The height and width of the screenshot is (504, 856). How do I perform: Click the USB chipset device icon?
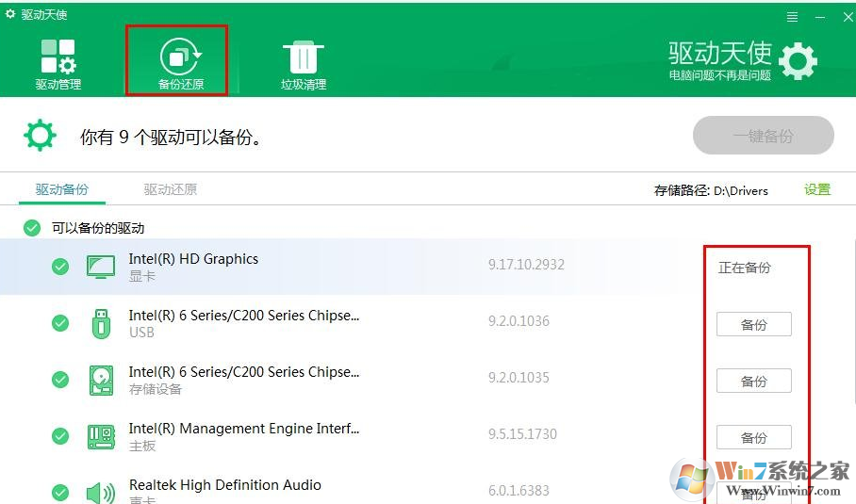100,323
